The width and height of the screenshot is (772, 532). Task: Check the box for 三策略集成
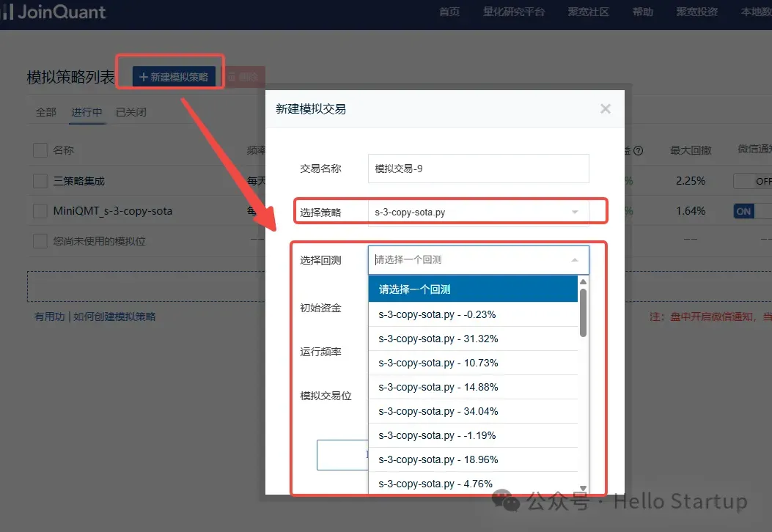click(x=40, y=181)
